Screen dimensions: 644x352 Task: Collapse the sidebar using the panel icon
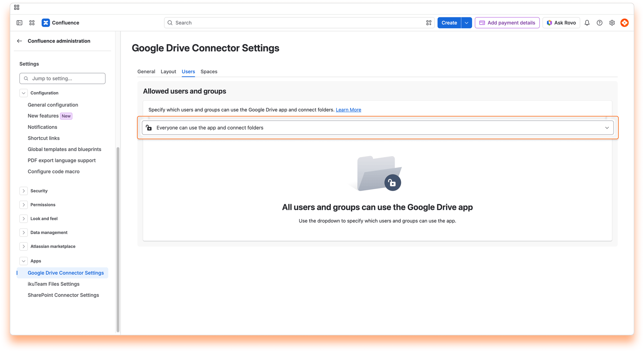tap(19, 23)
